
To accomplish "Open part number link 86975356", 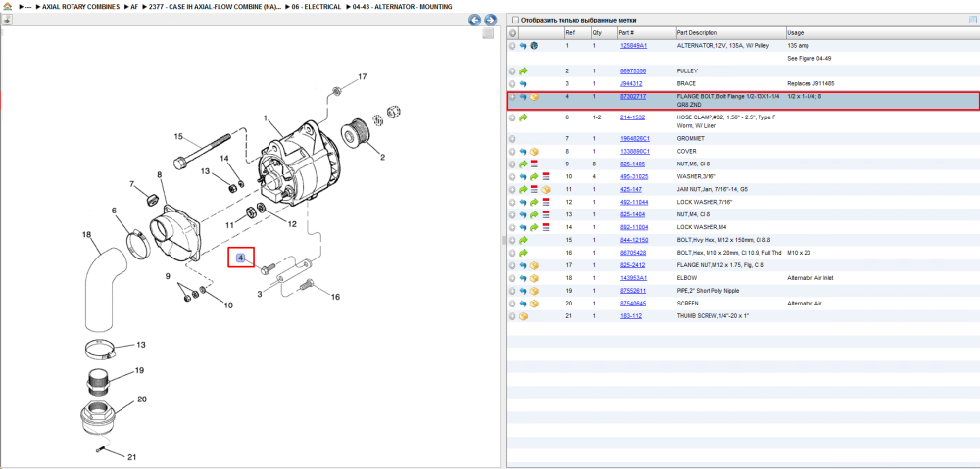I will point(632,71).
